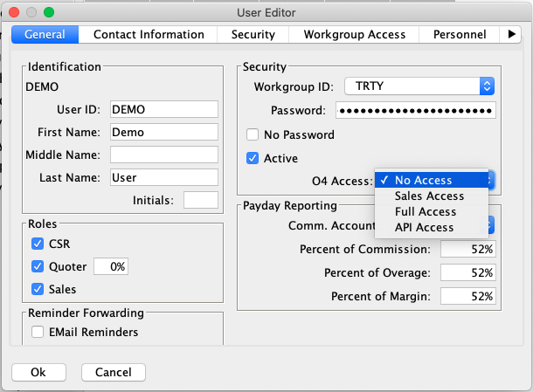Click the Cancel button
Image resolution: width=533 pixels, height=392 pixels.
(x=114, y=372)
